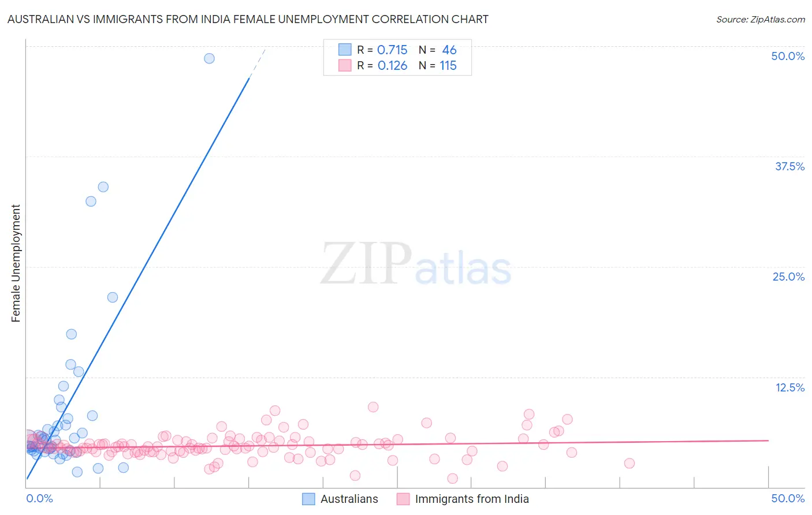Click the blue Australians legend swatch at bottom
This screenshot has height=515, width=812.
pos(309,499)
